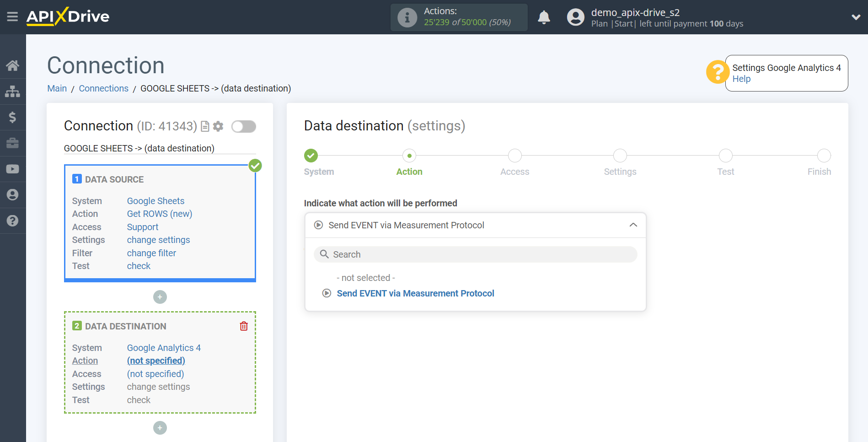Enable the connection toggle switch
The height and width of the screenshot is (442, 868).
243,126
